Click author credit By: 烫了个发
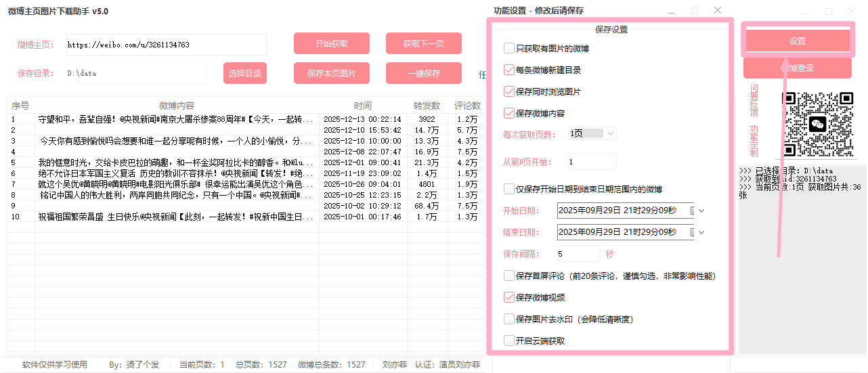The image size is (868, 373). (x=134, y=365)
